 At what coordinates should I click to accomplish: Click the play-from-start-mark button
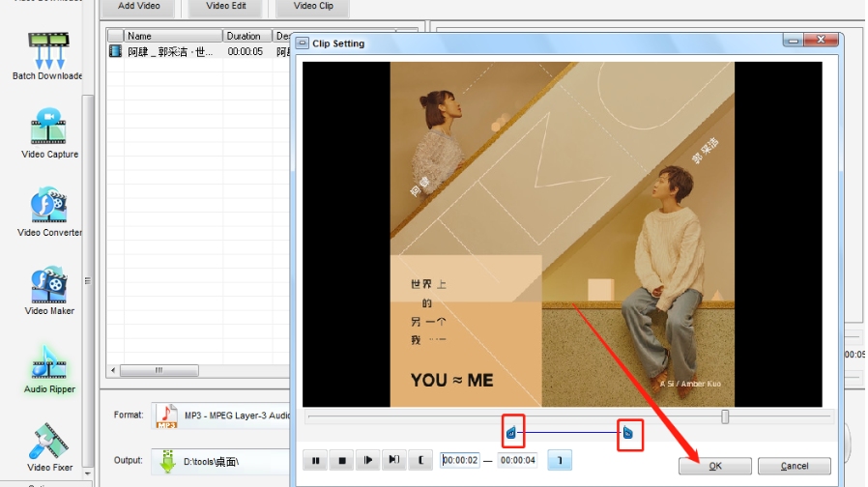(368, 461)
